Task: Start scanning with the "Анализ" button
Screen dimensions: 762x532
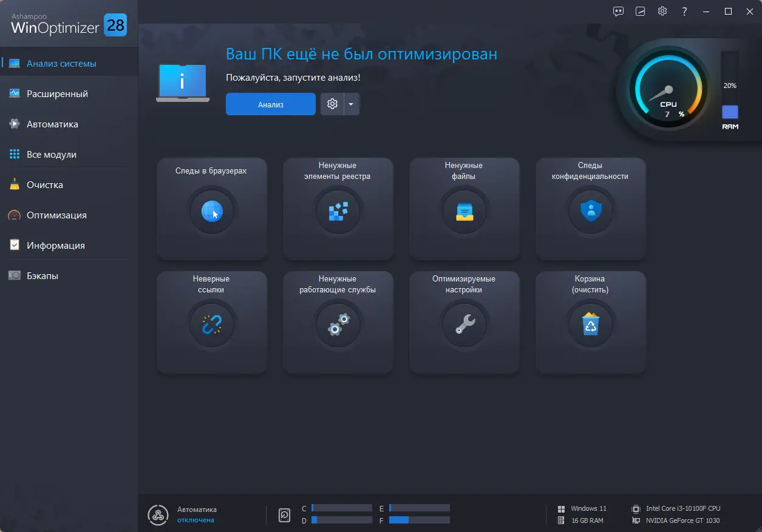Action: pos(270,104)
